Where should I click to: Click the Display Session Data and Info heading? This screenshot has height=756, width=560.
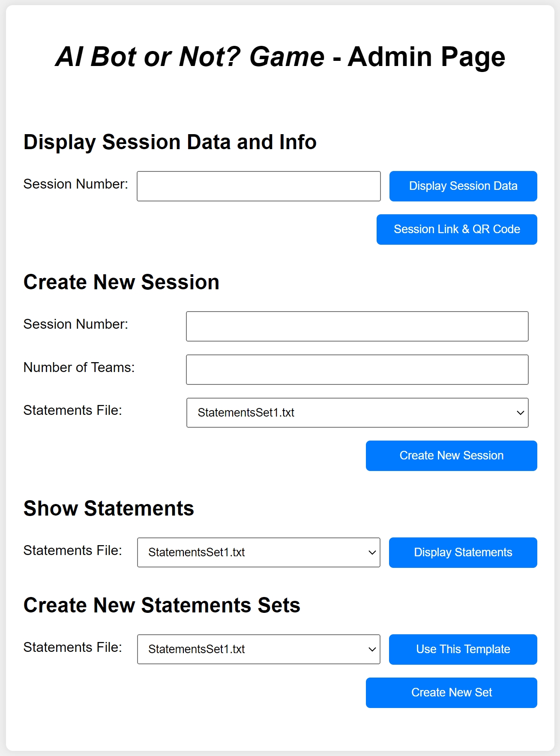170,142
